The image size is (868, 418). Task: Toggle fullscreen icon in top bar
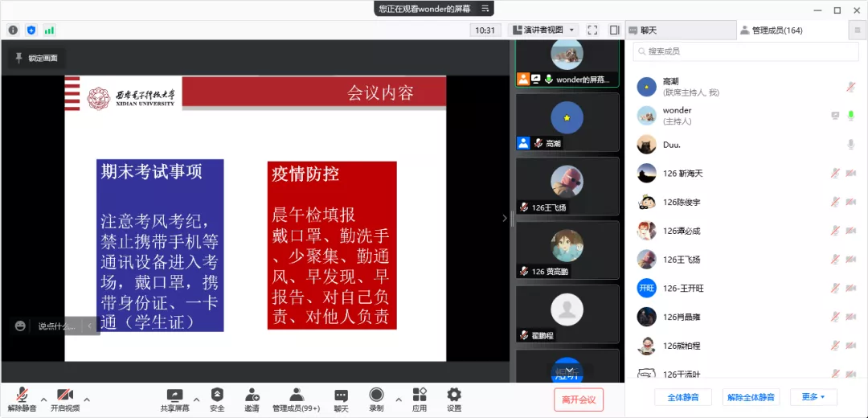pos(592,30)
